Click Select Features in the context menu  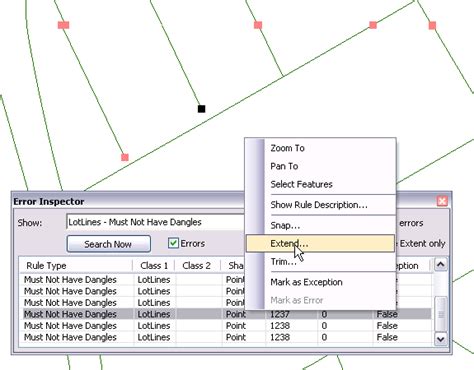301,184
